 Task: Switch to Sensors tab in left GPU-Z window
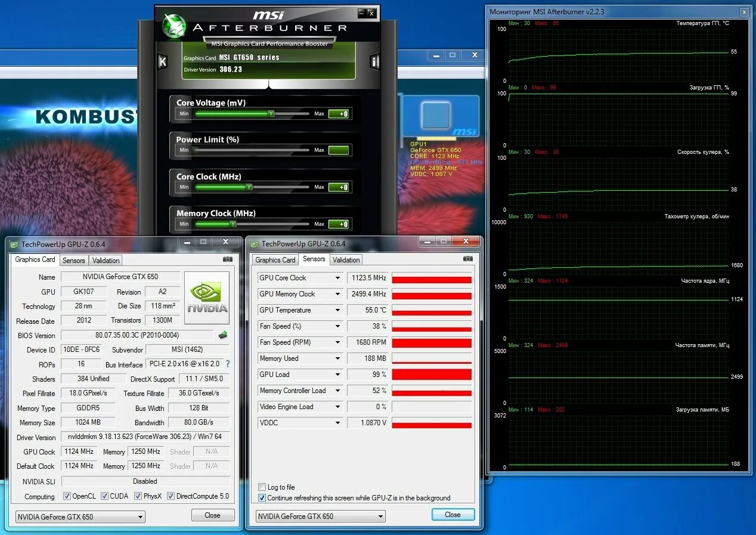click(74, 261)
